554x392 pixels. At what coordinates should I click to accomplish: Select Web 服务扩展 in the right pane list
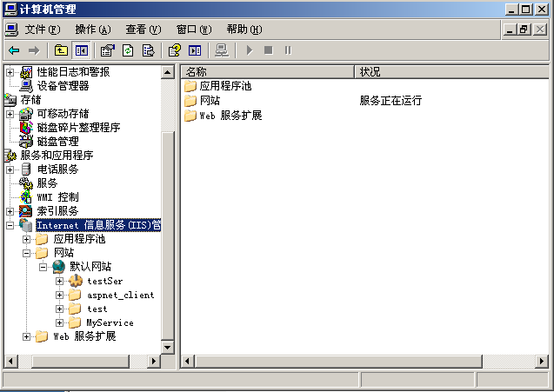(x=230, y=116)
